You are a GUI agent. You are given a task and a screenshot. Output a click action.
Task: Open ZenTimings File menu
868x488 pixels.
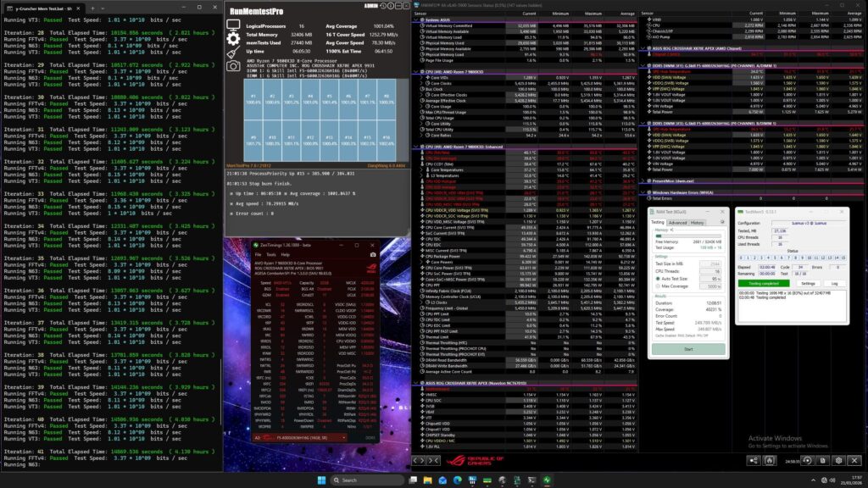click(258, 254)
